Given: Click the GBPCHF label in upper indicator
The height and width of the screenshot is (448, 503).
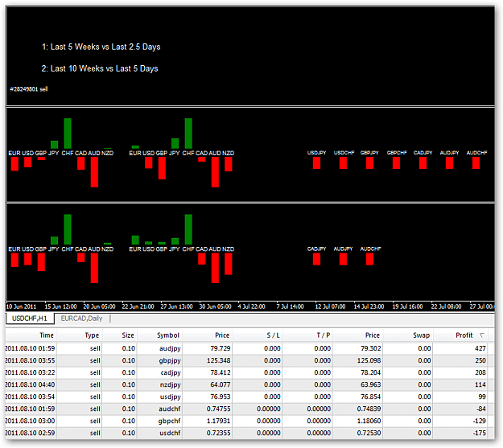Looking at the screenshot, I should pos(397,153).
